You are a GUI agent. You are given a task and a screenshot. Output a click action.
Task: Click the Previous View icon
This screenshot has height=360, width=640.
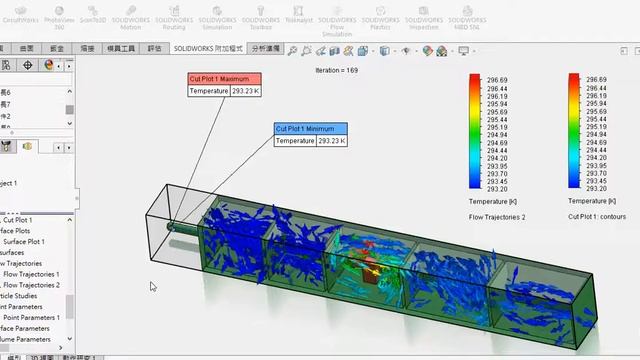(321, 51)
